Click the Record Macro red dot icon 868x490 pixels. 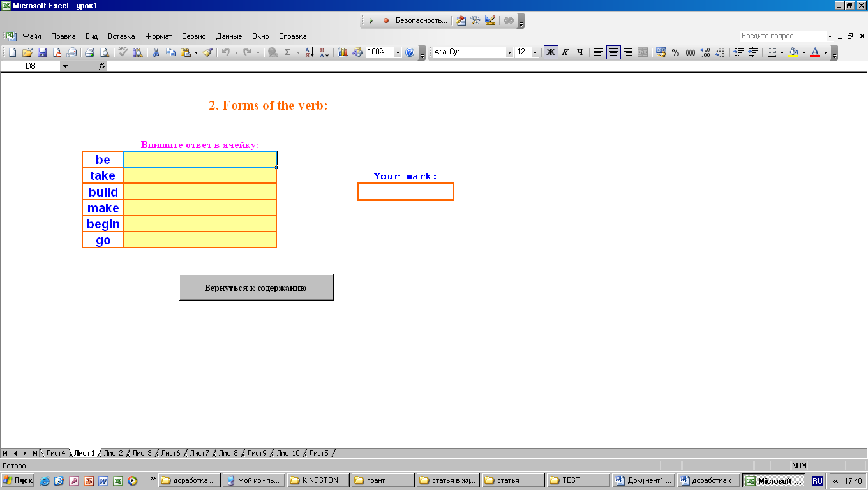(x=385, y=20)
